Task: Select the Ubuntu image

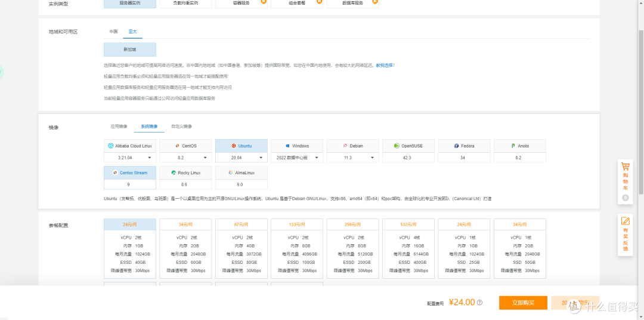Action: pos(241,146)
